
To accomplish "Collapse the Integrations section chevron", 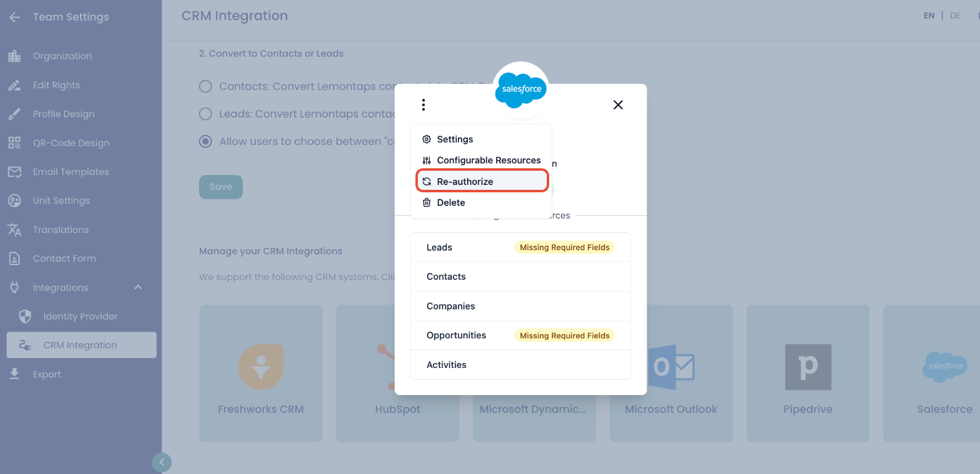I will pos(138,288).
